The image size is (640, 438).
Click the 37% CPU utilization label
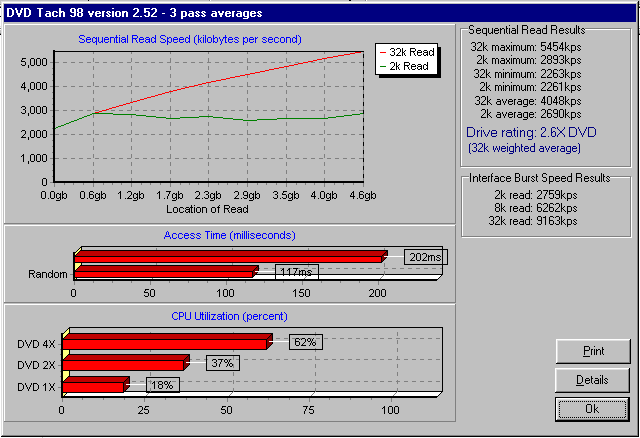coord(222,363)
